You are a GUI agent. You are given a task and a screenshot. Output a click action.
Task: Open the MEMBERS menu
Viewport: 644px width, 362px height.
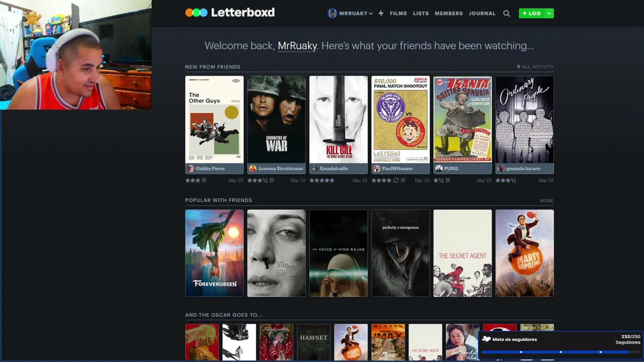point(449,14)
